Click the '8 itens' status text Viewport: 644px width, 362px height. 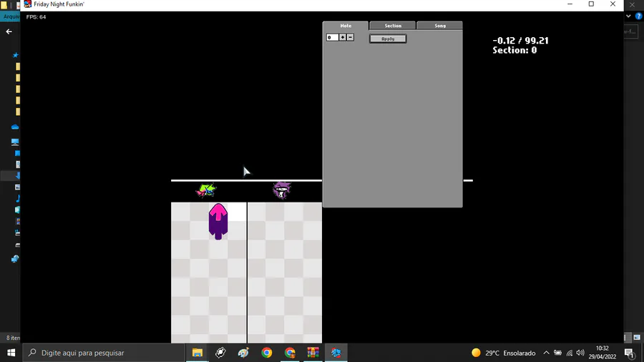click(x=13, y=338)
